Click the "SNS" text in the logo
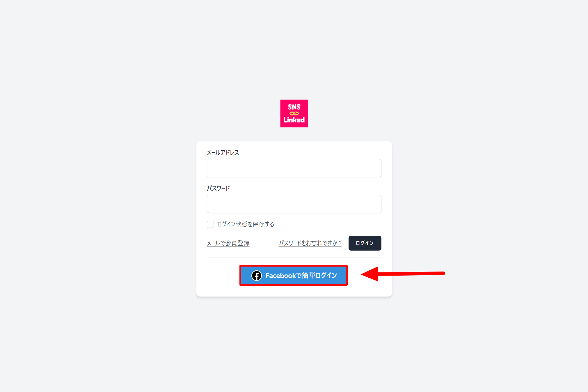Viewport: 588px width, 392px height. pyautogui.click(x=294, y=107)
